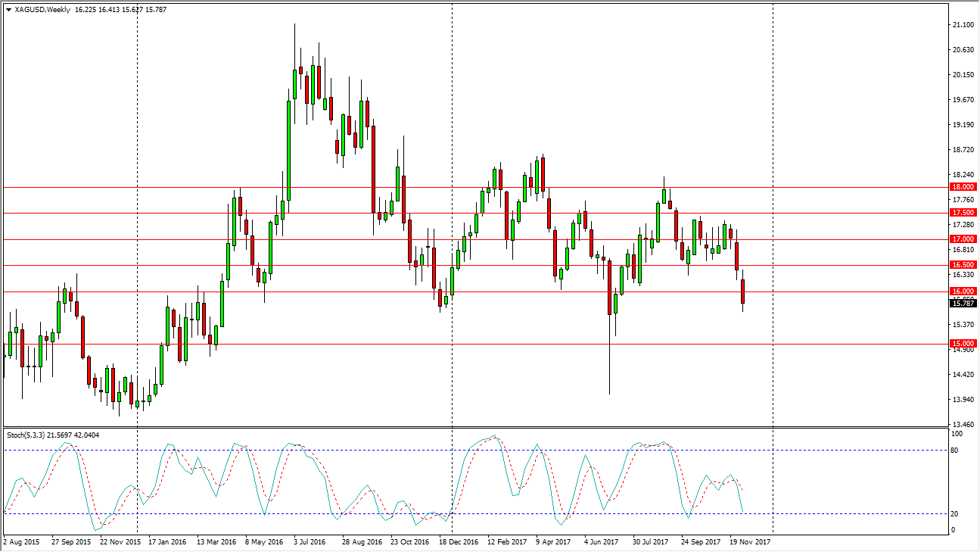Screen dimensions: 980x552
Task: Click the red 17.000 price level tag
Action: [x=963, y=239]
